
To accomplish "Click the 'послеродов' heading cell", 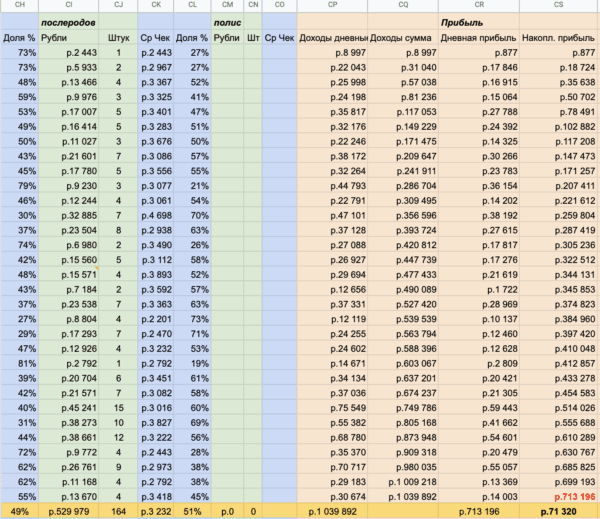I will point(68,23).
